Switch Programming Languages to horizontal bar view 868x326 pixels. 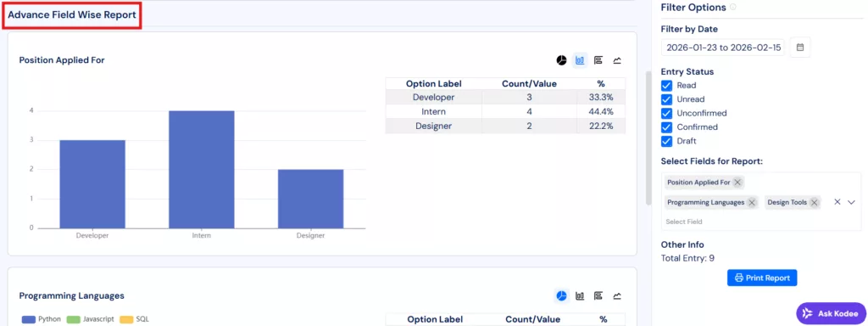598,296
